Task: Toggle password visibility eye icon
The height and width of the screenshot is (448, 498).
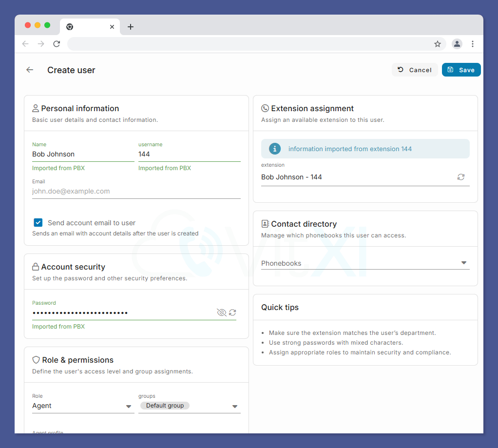Action: [221, 312]
